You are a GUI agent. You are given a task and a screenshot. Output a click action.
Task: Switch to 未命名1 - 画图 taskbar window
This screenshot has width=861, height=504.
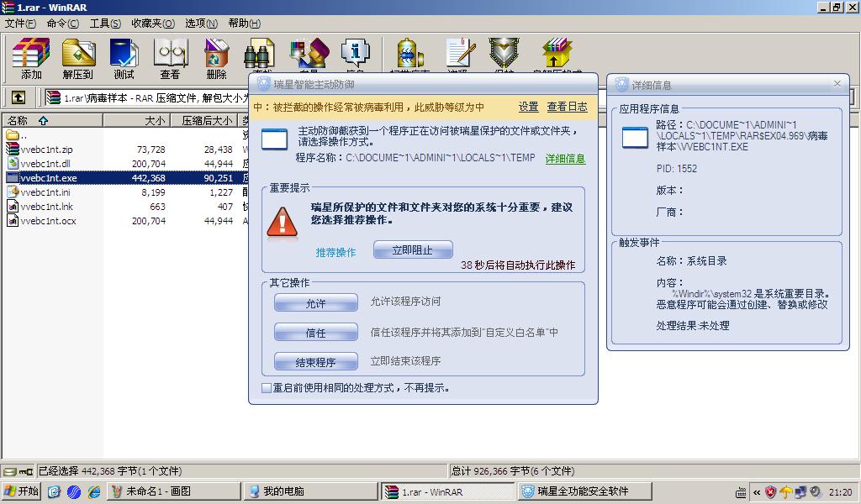[x=173, y=491]
